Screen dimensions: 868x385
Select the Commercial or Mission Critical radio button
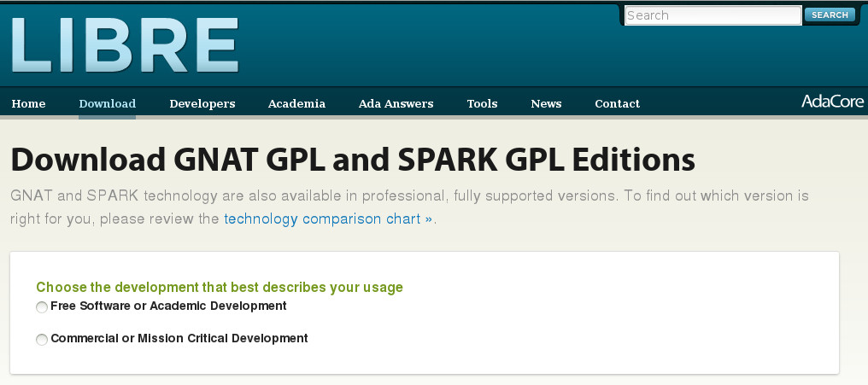point(42,340)
